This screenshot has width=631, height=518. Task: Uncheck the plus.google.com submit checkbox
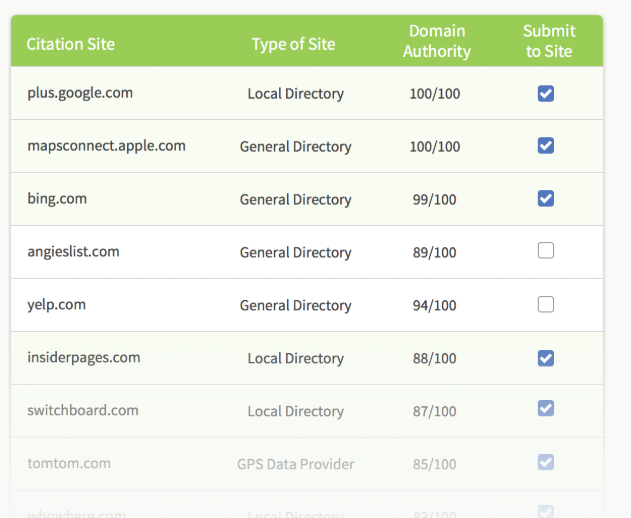point(545,93)
